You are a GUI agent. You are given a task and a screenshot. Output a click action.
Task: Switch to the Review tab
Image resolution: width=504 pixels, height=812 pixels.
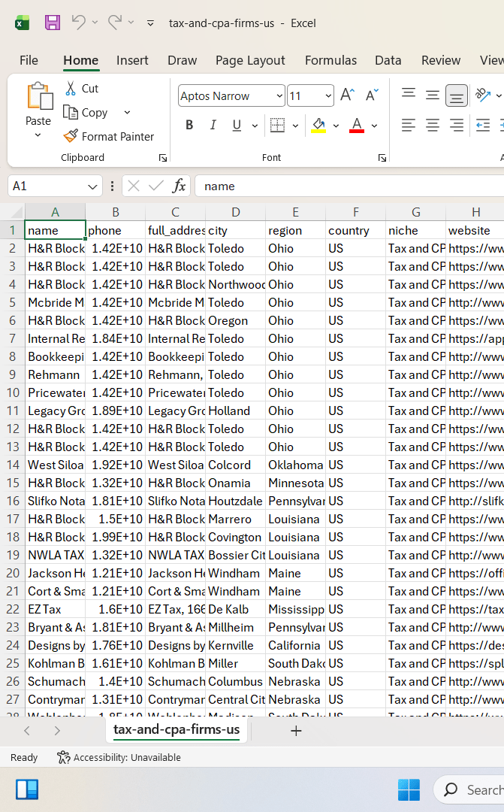click(440, 60)
